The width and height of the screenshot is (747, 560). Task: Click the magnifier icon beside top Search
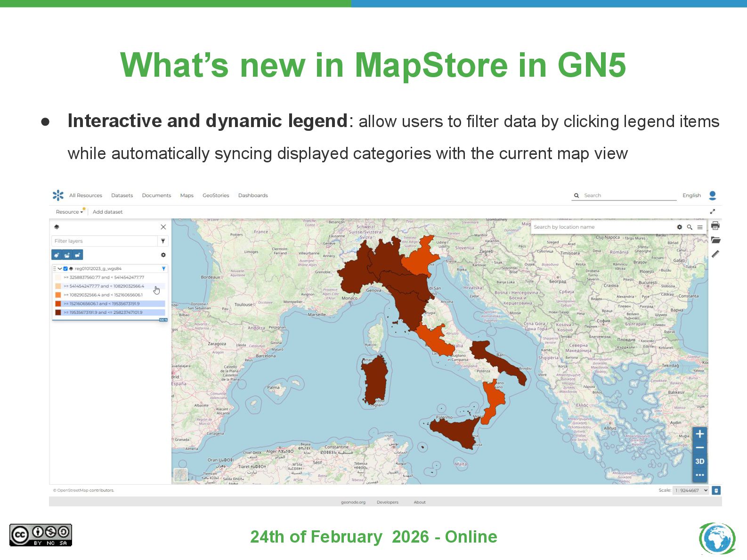(x=576, y=195)
